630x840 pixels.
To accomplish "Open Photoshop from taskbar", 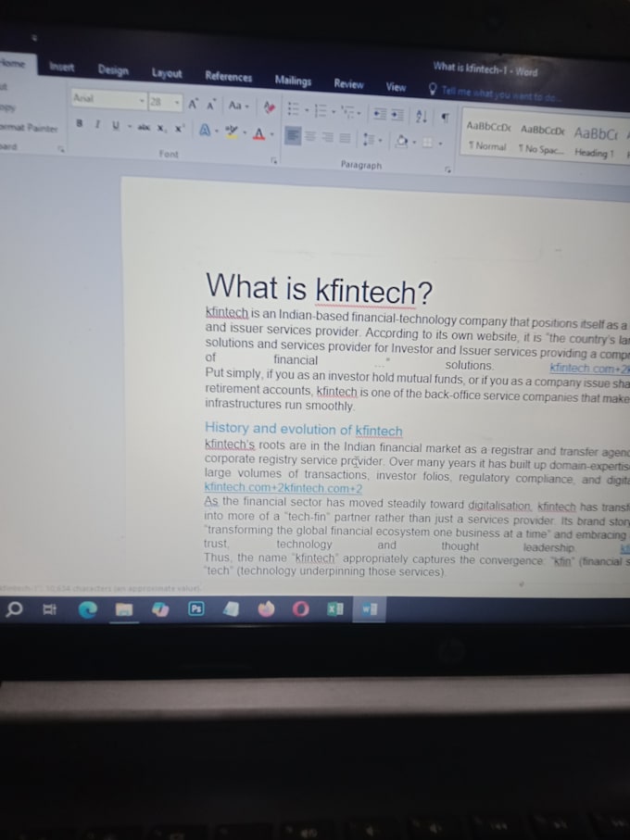I will (196, 609).
